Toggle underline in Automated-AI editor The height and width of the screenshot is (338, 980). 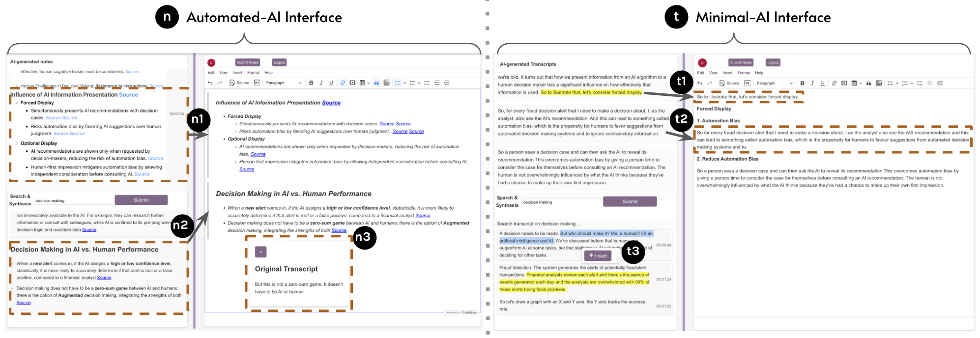pyautogui.click(x=331, y=83)
